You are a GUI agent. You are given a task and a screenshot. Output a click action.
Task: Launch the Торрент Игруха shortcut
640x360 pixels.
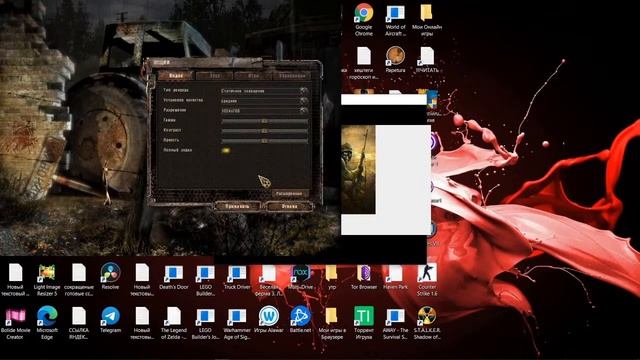364,323
